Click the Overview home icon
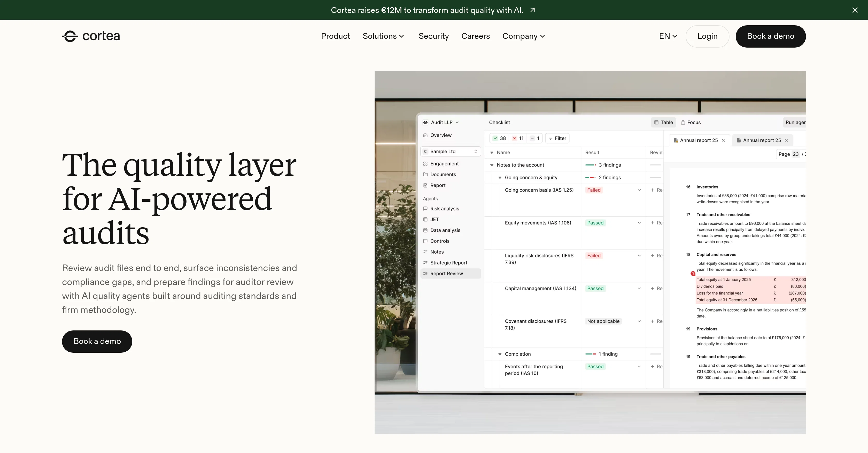868x453 pixels. 425,135
